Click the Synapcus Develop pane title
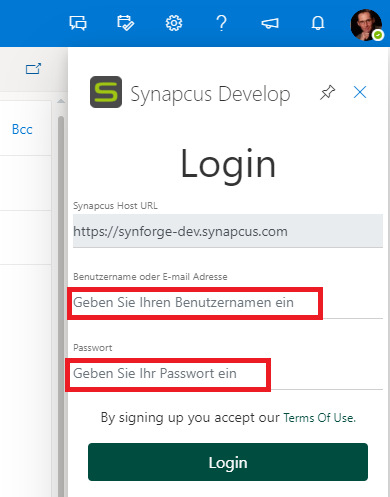Screen dimensions: 390x497 point(210,94)
